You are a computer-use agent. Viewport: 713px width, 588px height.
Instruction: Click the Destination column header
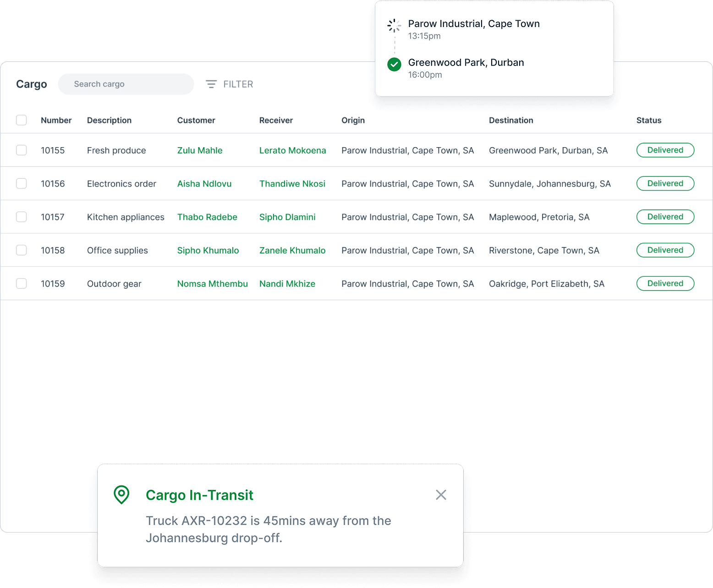point(511,120)
